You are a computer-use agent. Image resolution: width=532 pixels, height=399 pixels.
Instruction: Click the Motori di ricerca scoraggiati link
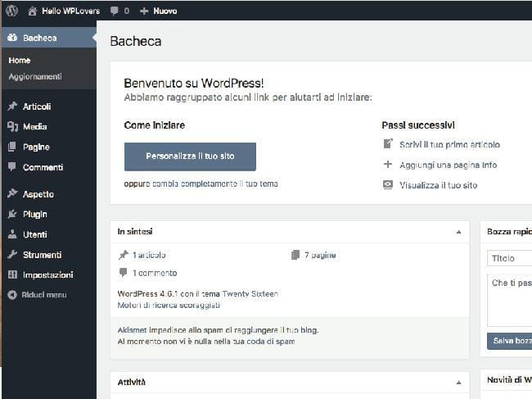coord(169,305)
